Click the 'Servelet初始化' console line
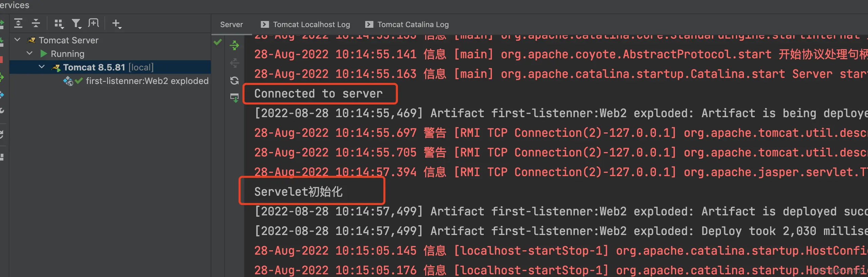Image resolution: width=868 pixels, height=277 pixels. (298, 192)
